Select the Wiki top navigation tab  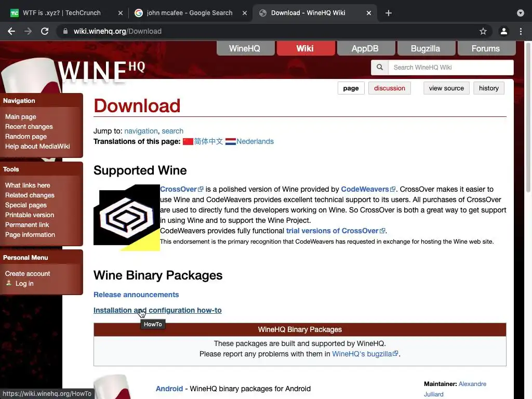click(305, 48)
